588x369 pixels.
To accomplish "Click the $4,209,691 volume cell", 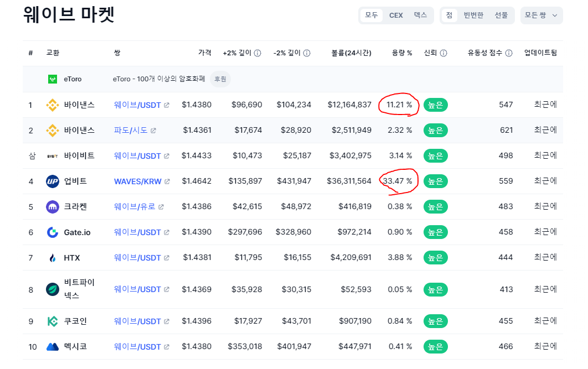I will pyautogui.click(x=351, y=258).
